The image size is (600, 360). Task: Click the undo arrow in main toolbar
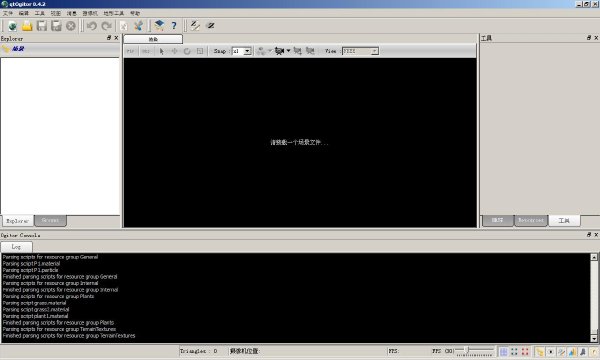pos(91,26)
